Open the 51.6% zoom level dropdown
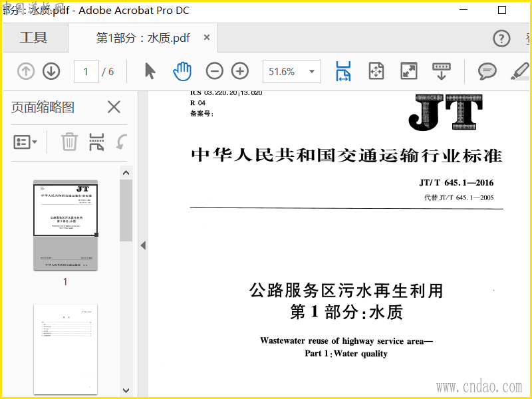Screen dimensions: 532x399 click(x=291, y=72)
